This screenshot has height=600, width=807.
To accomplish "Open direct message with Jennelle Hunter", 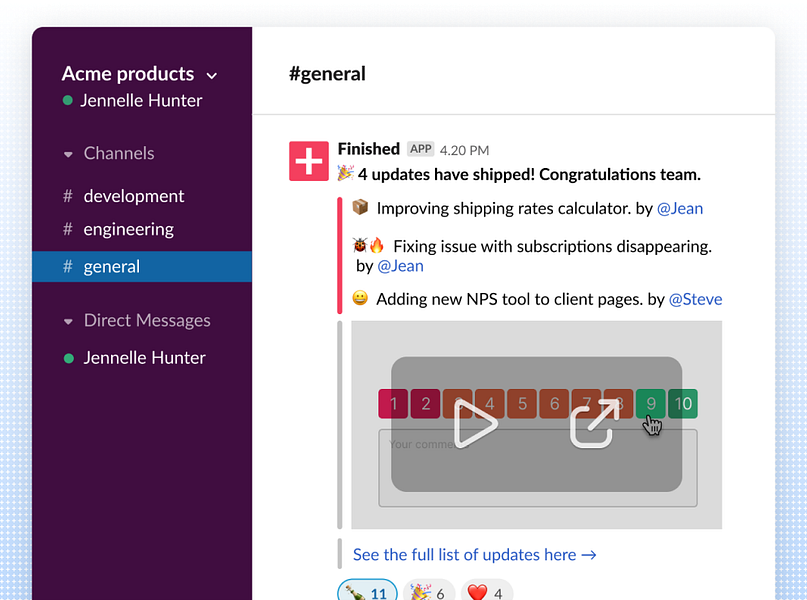I will click(144, 358).
